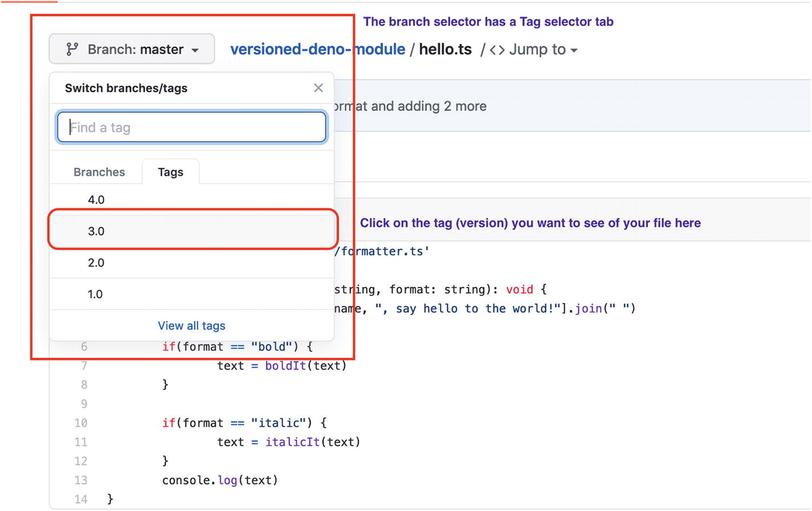812x511 pixels.
Task: Click hello.ts file name in breadcrumb
Action: coord(445,50)
